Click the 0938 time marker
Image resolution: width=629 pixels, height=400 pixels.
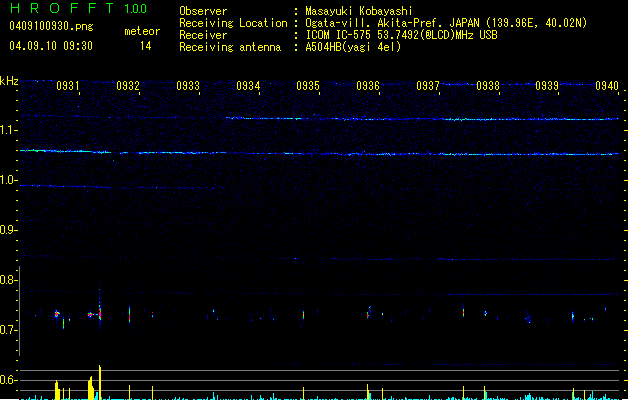[488, 86]
